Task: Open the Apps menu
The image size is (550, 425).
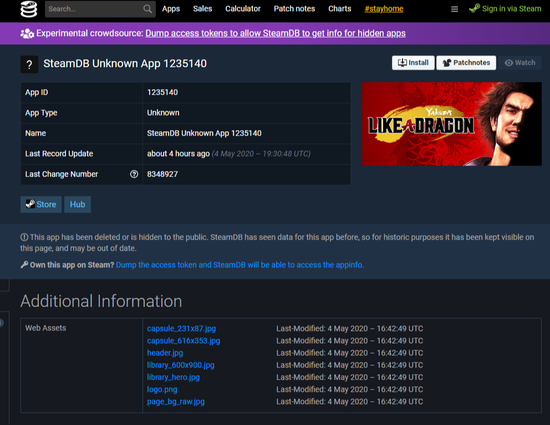Action: 171,9
